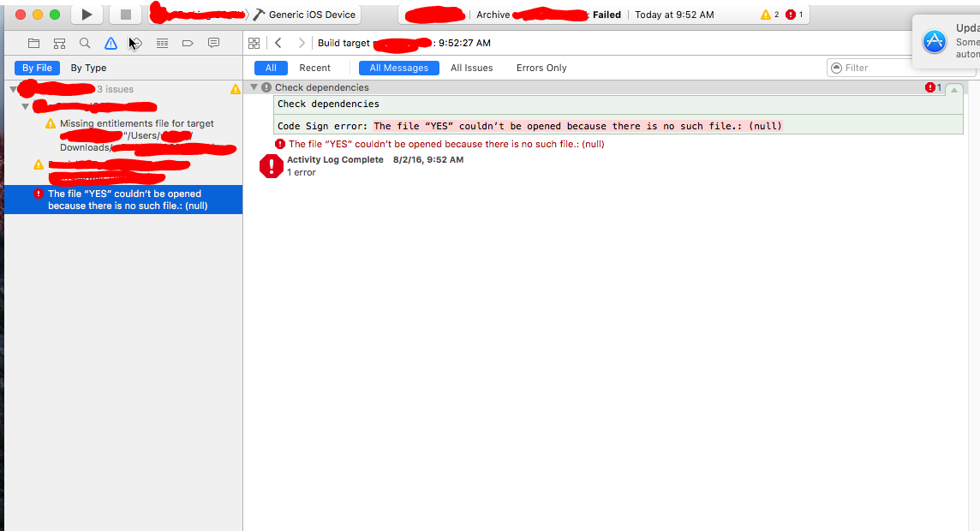980x531 pixels.
Task: Select the All log scope button
Action: tap(271, 68)
